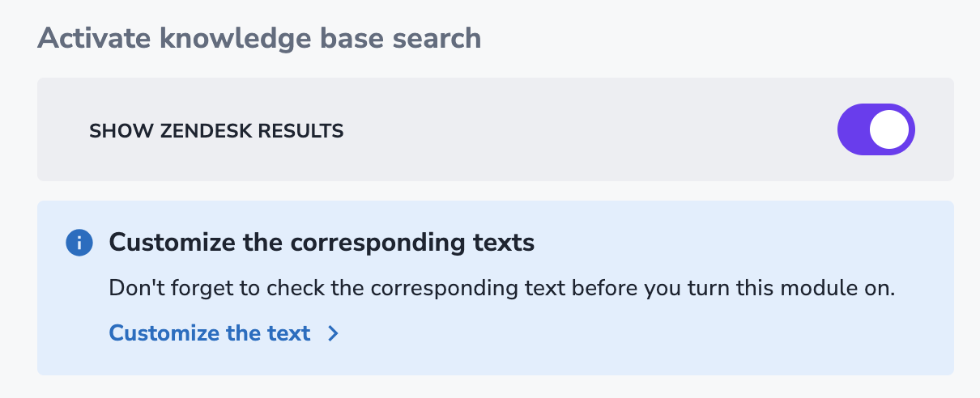Click the "i" symbol inside the info notice
This screenshot has width=980, height=398.
tap(79, 242)
